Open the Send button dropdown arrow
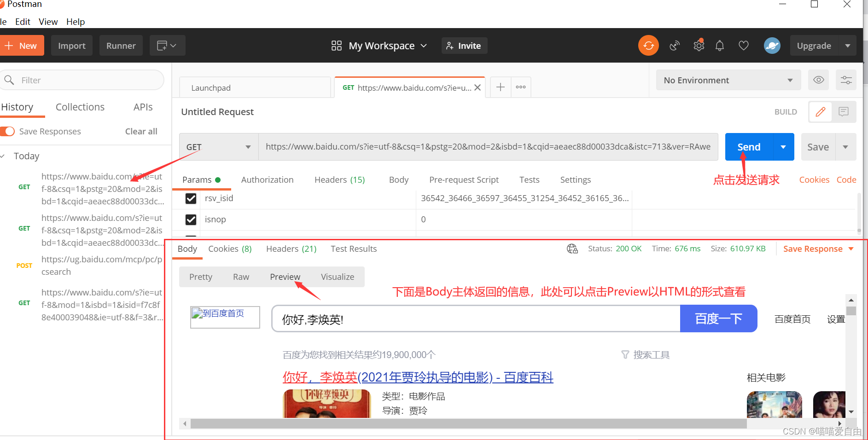 (x=783, y=147)
